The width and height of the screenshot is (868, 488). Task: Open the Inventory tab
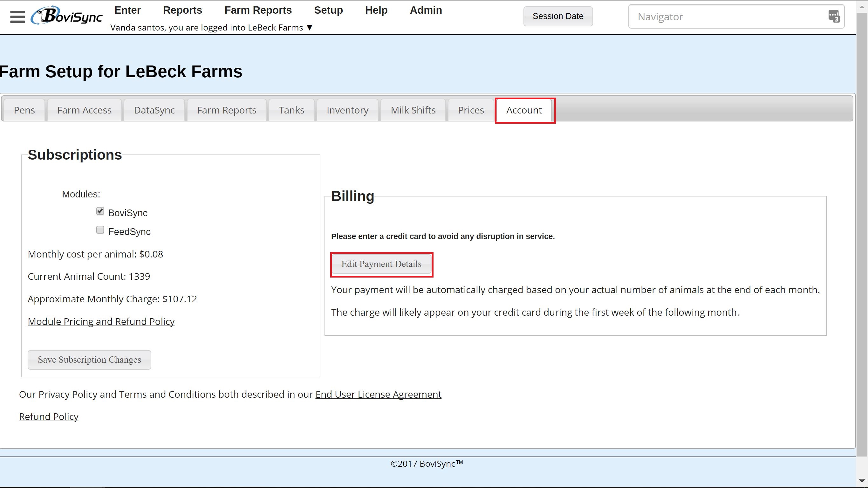[347, 110]
